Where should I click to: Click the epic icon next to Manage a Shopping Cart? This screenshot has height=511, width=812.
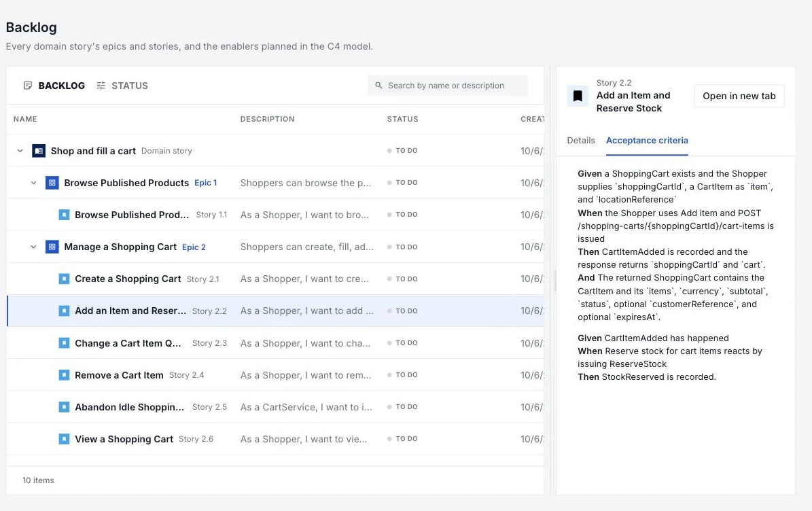tap(52, 247)
